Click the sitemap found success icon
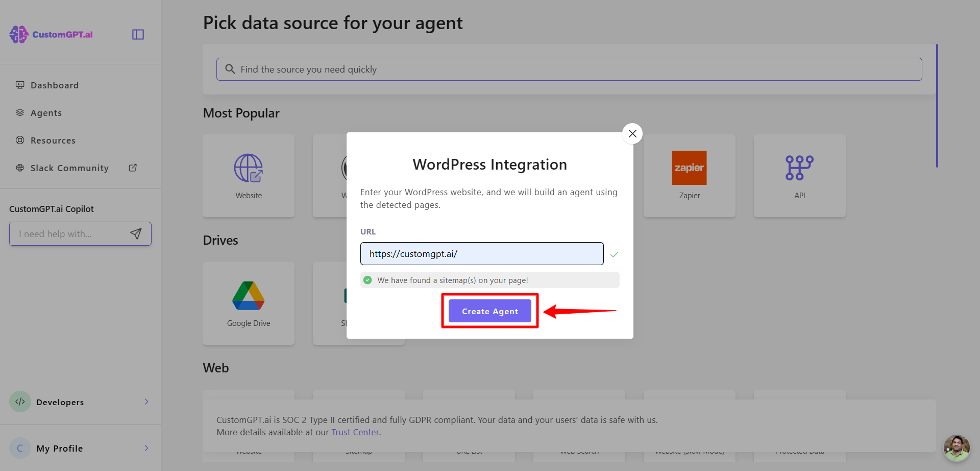The width and height of the screenshot is (980, 471). pos(367,280)
